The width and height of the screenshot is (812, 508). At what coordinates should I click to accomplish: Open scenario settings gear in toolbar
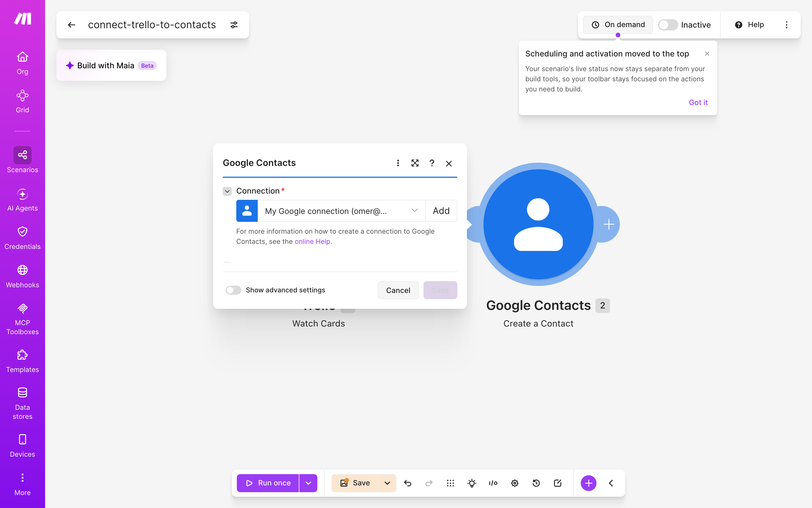[515, 483]
